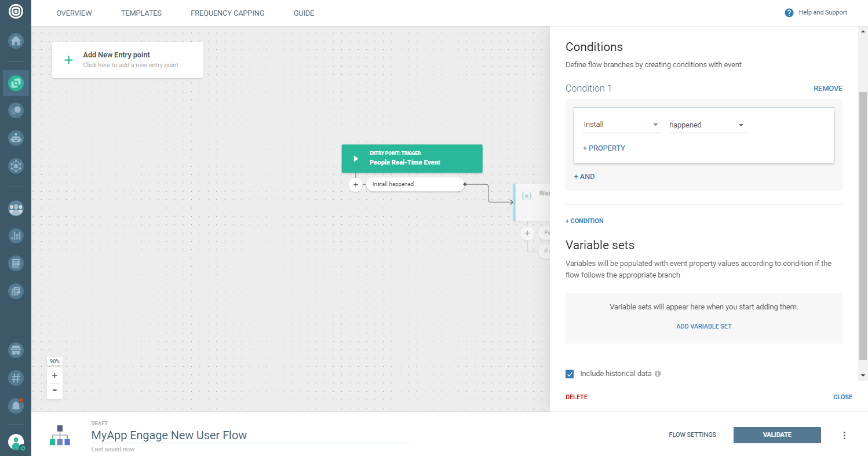868x456 pixels.
Task: Click the info icon beside Include historical data
Action: coord(658,374)
